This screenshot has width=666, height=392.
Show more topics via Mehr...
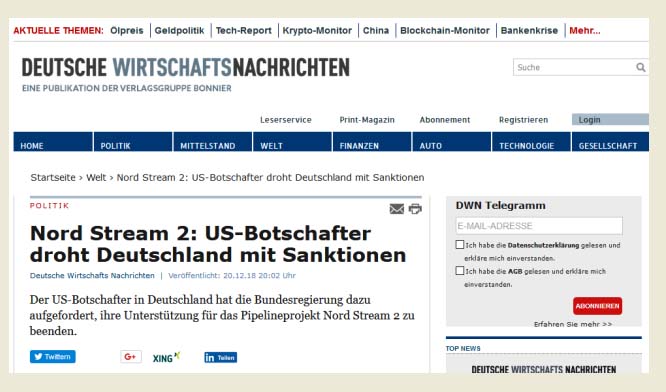click(x=585, y=31)
